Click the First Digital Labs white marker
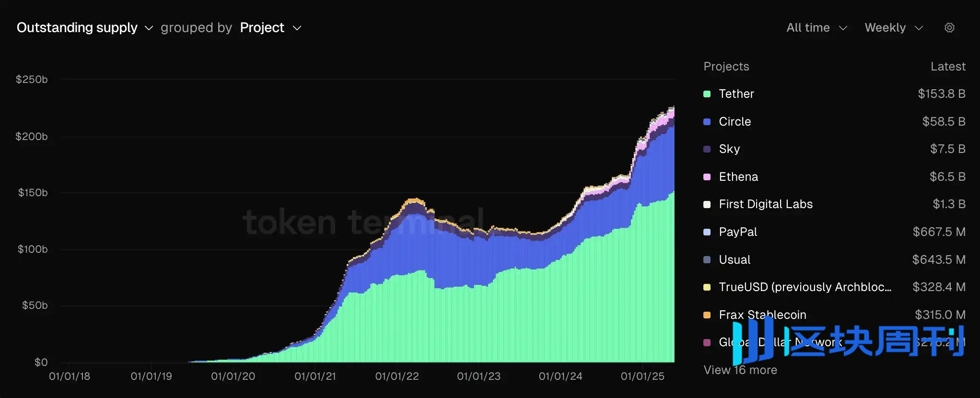The image size is (980, 398). (x=707, y=204)
